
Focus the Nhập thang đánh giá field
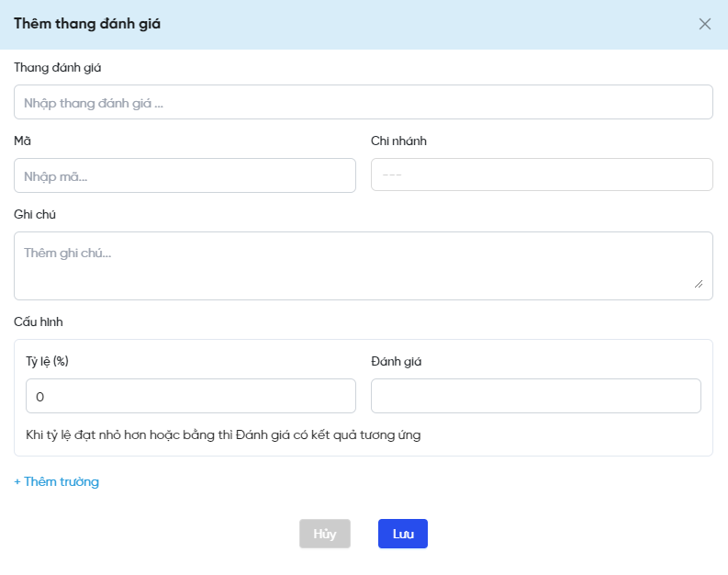[x=363, y=102]
